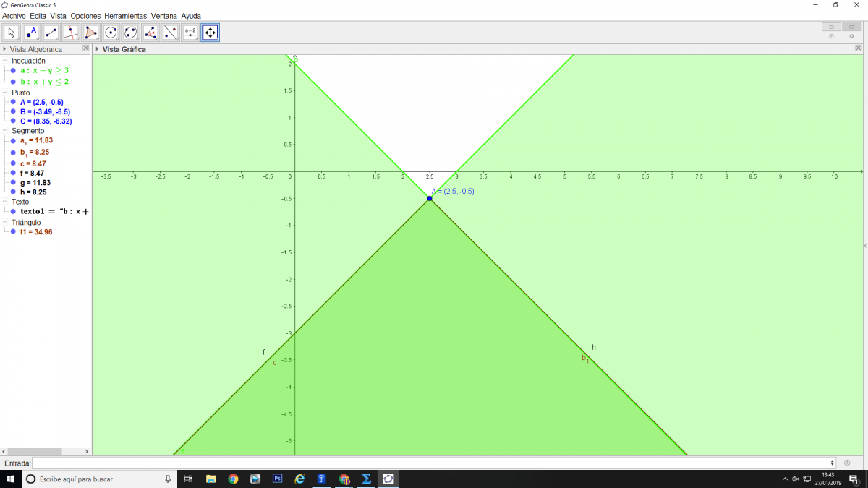Choose the Angle measurement tool
868x488 pixels.
pos(150,33)
